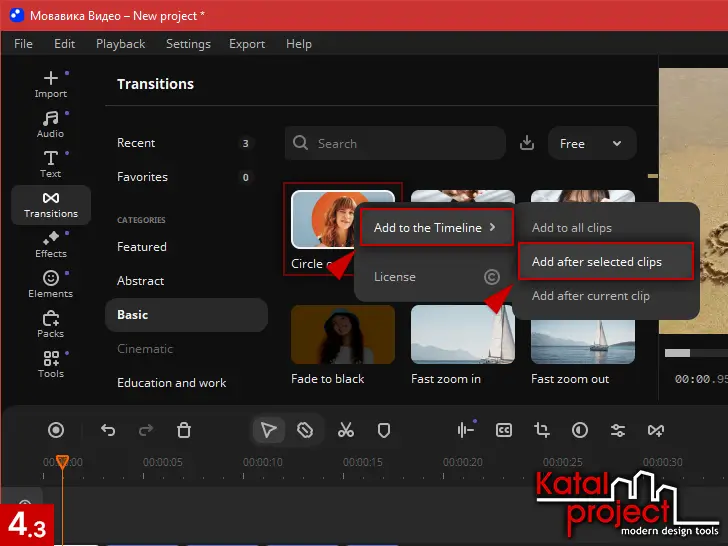The height and width of the screenshot is (546, 728).
Task: Choose Add after selected clips
Action: click(596, 262)
